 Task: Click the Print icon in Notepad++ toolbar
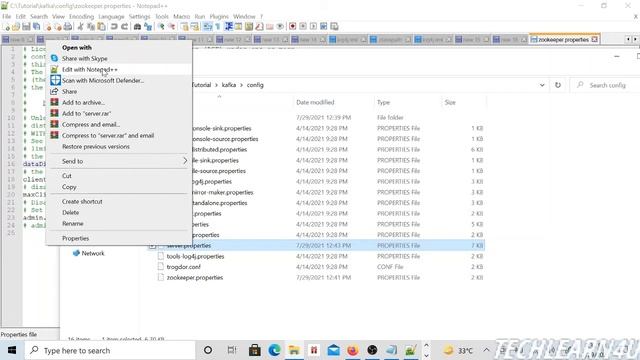tap(68, 27)
